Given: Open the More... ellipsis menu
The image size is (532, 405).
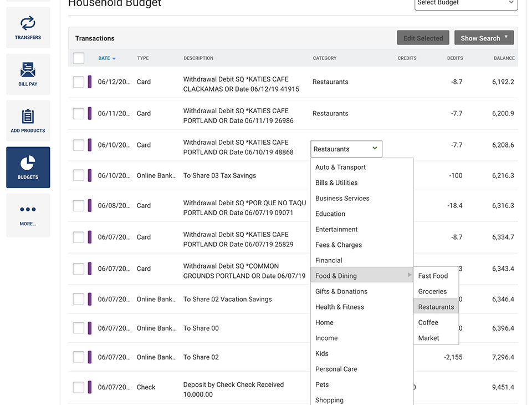Looking at the screenshot, I should (x=28, y=215).
